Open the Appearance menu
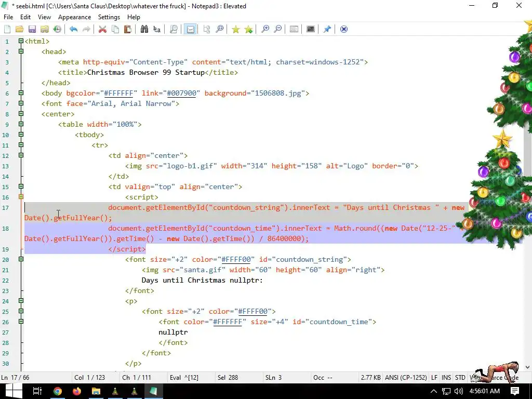Viewport: 532px width, 399px height. tap(74, 17)
